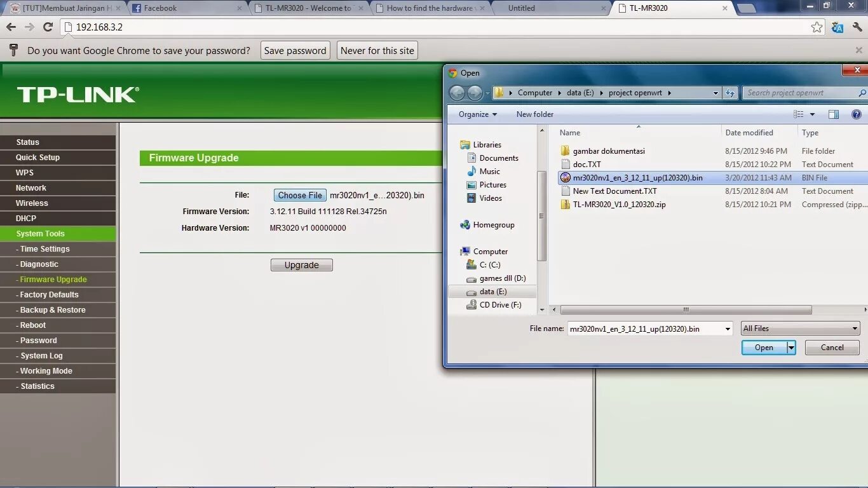Cancel the Open file dialog
Viewport: 868px width, 488px height.
pos(832,348)
